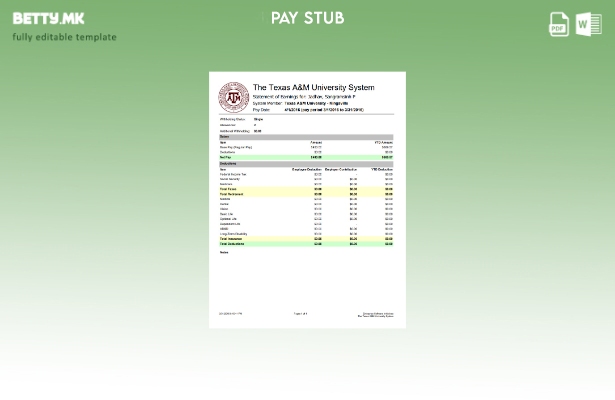615x400 pixels.
Task: Click the 'fully editable template' tagline
Action: (64, 37)
